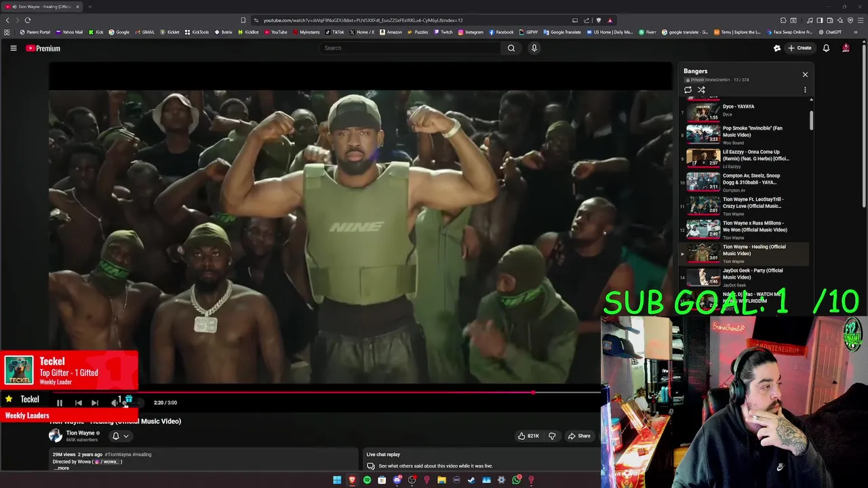The image size is (868, 488).
Task: Open Discord from the taskbar
Action: pyautogui.click(x=397, y=480)
